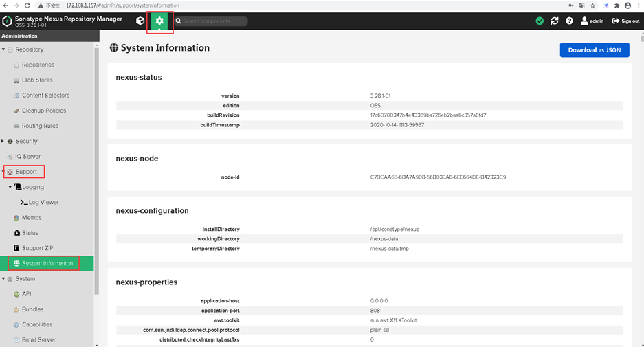The image size is (644, 347).
Task: Click the node-id value
Action: click(x=438, y=177)
